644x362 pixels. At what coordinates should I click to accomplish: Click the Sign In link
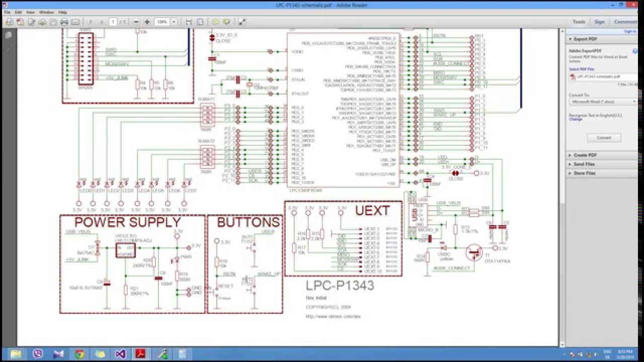tap(630, 31)
